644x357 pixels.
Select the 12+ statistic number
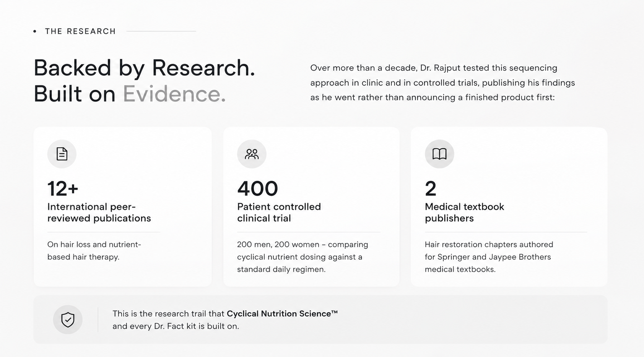click(63, 188)
